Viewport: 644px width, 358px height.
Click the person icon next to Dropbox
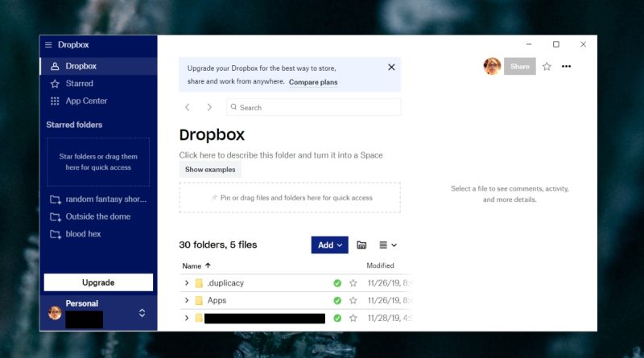click(55, 66)
